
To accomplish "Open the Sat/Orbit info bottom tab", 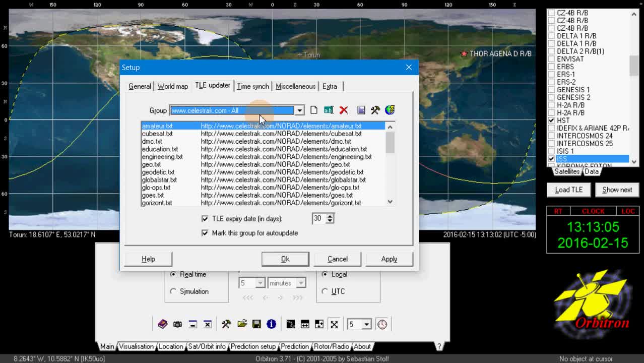I will (207, 346).
